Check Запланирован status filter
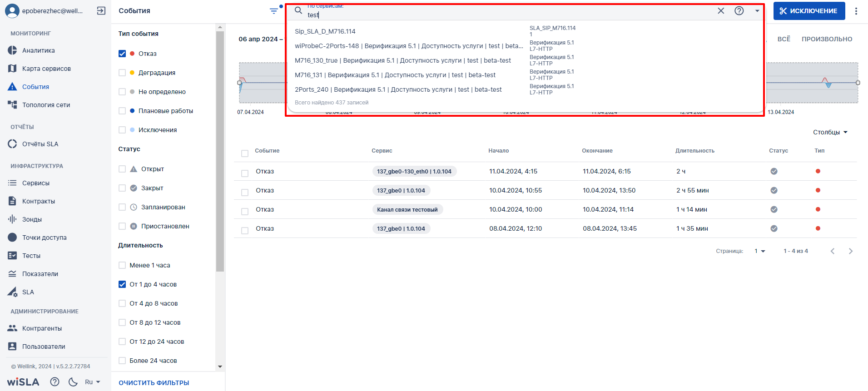The width and height of the screenshot is (868, 391). point(122,207)
